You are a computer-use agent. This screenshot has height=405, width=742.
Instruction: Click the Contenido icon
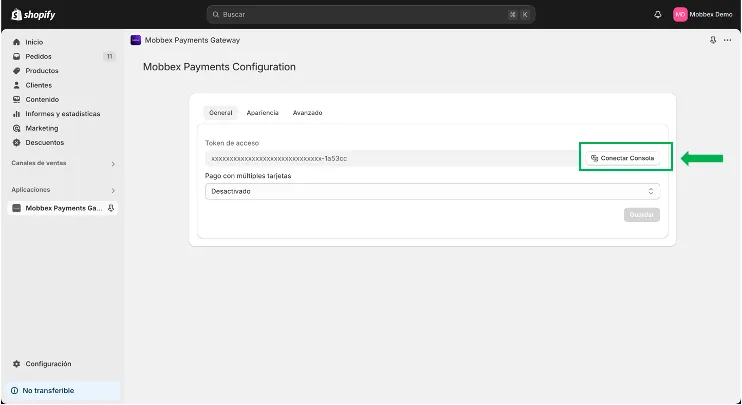(17, 99)
